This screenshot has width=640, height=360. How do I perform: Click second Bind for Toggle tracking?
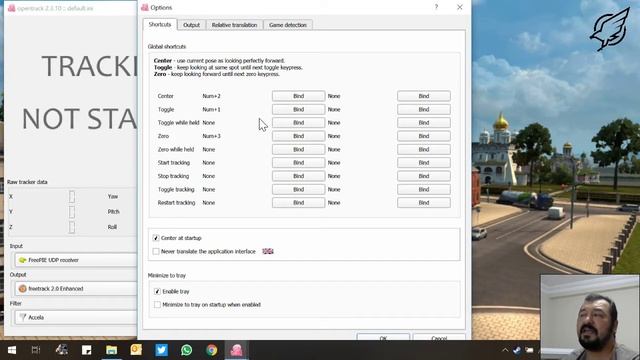tap(424, 189)
